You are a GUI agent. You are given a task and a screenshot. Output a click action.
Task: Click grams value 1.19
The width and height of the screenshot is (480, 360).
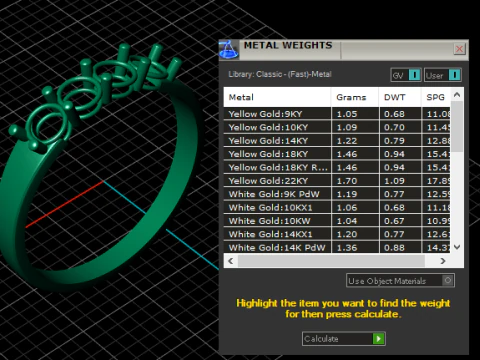(347, 194)
